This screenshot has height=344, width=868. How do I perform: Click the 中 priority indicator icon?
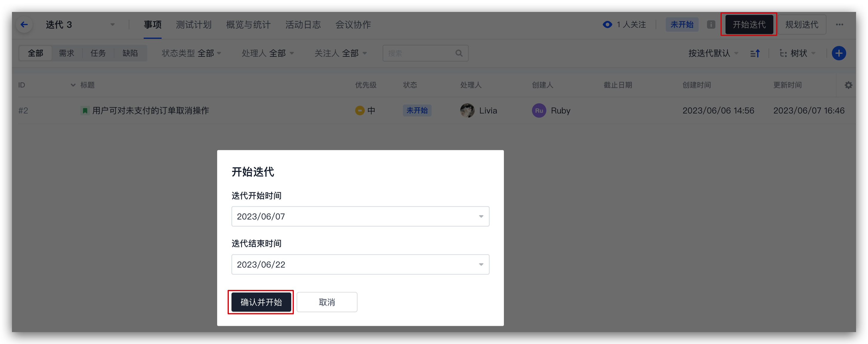[360, 110]
